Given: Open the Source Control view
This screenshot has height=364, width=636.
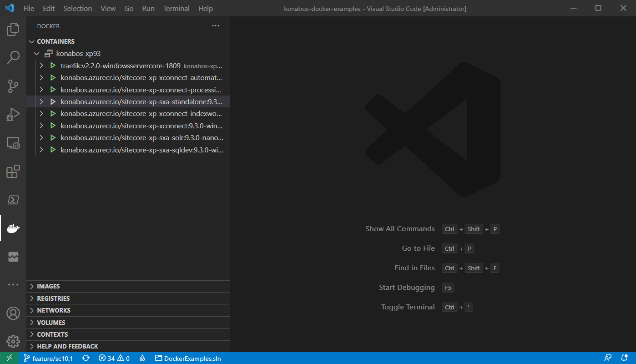Looking at the screenshot, I should (x=13, y=86).
